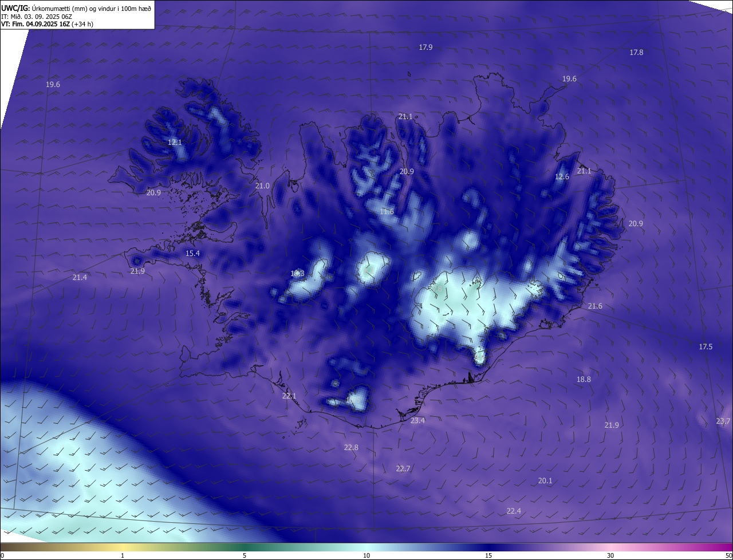Click the 17.9 value on the map
Screen dimensions: 733x560
[x=425, y=48]
